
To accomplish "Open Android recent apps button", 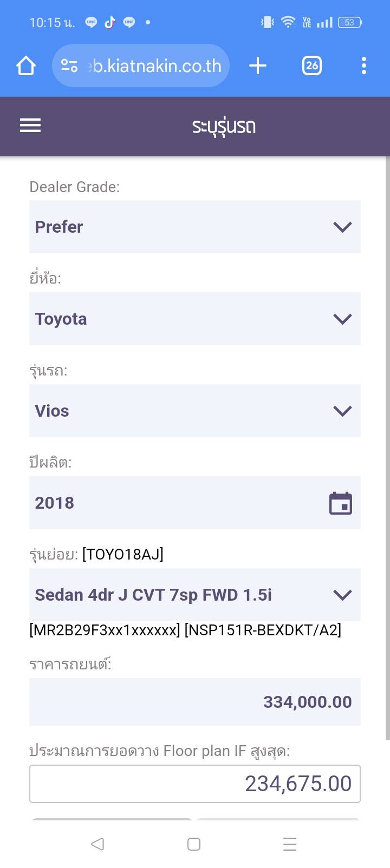I will point(290,844).
